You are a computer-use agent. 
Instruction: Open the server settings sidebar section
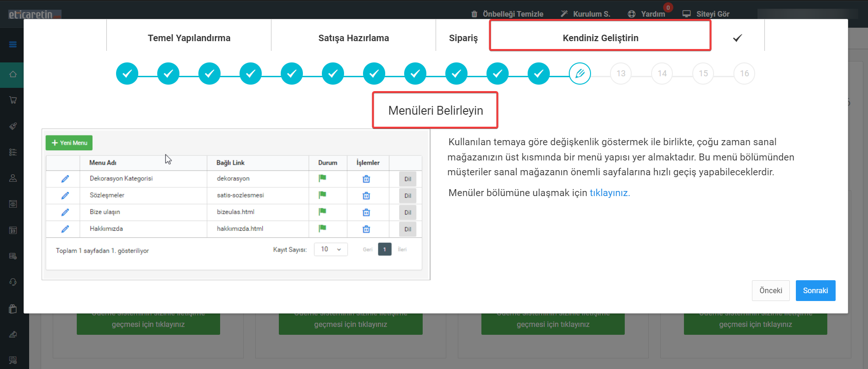13,256
